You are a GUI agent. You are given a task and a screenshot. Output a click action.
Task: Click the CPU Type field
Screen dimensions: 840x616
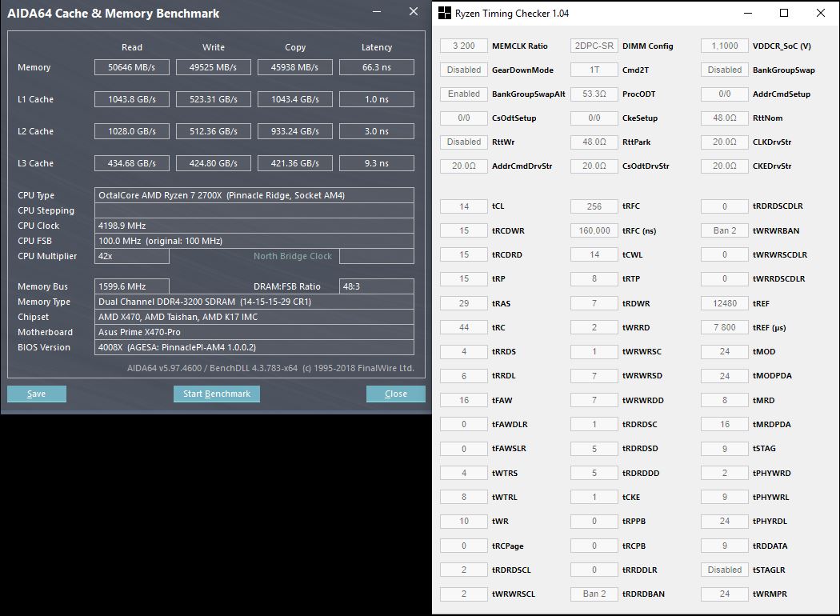click(254, 195)
